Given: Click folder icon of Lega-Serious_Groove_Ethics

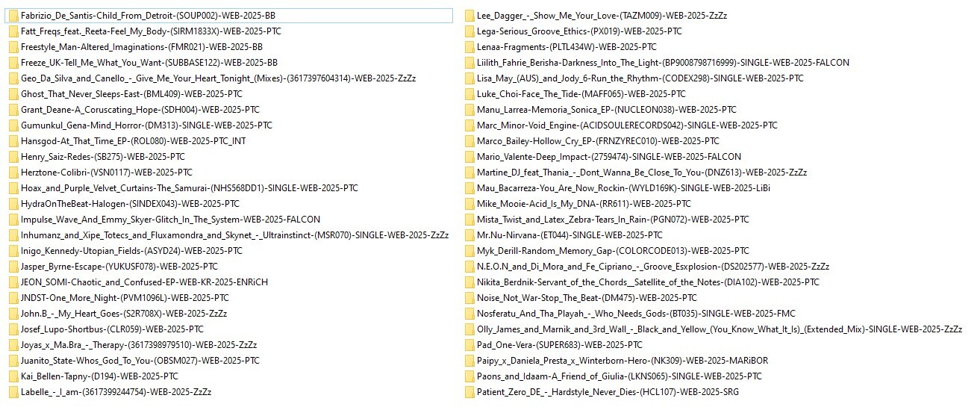Looking at the screenshot, I should (469, 31).
